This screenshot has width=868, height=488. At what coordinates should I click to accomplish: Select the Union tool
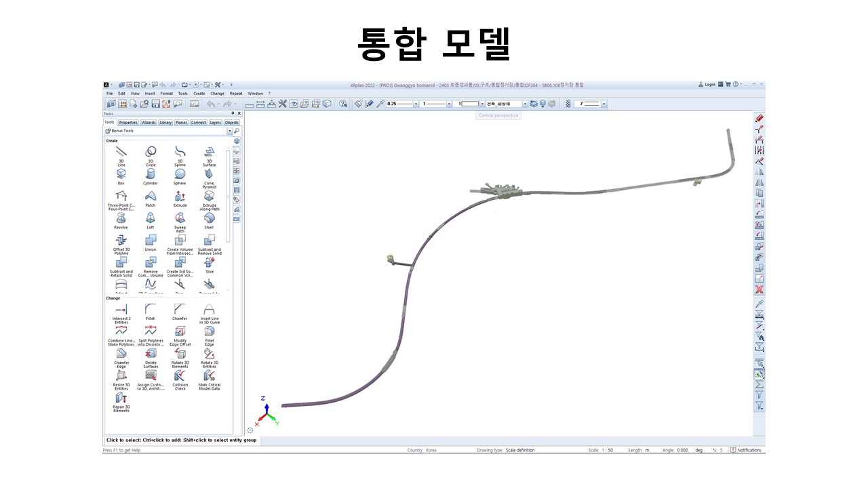(151, 243)
